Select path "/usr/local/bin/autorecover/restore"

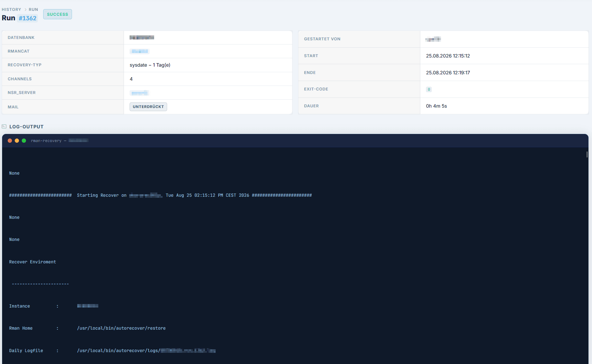pos(121,328)
